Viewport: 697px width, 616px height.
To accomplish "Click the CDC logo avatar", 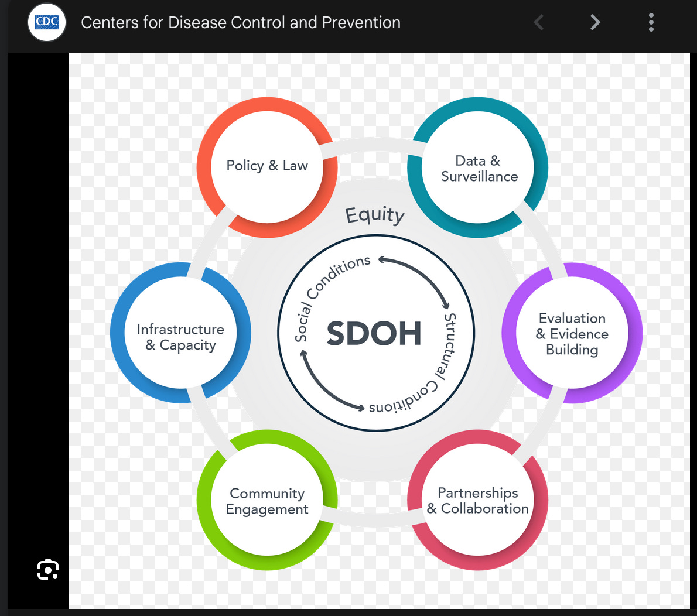I will pos(47,22).
